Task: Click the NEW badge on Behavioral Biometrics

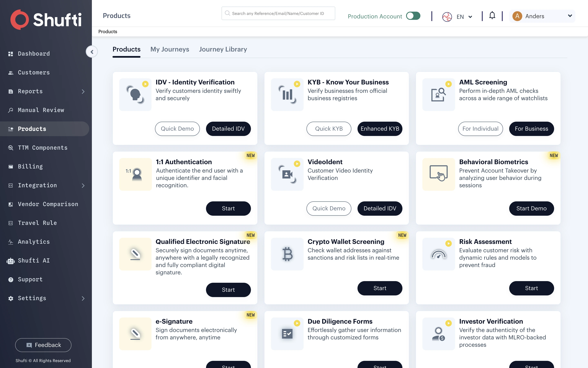Action: point(554,156)
